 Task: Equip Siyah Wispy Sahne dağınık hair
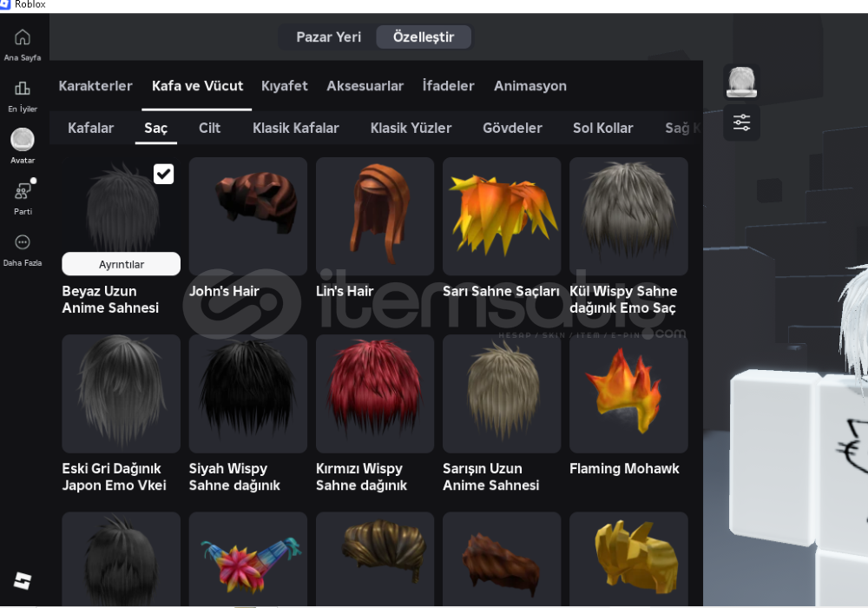coord(248,393)
